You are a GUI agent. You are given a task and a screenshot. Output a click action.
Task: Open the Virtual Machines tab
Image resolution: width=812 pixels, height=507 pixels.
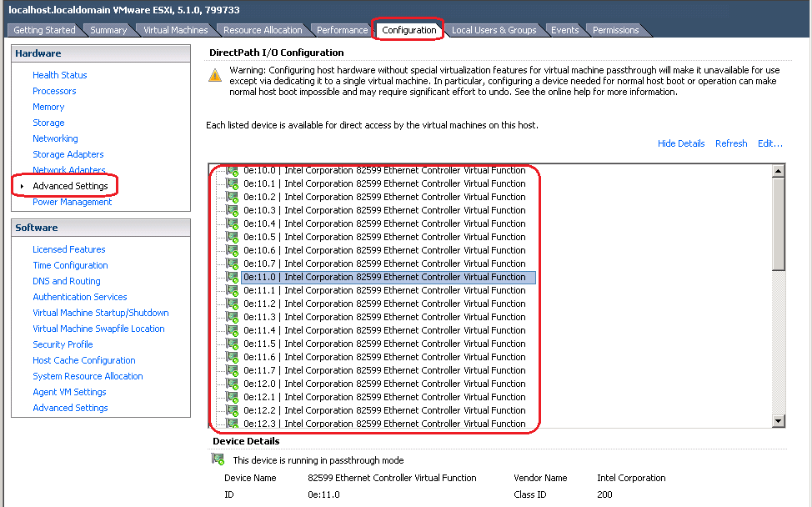point(176,30)
